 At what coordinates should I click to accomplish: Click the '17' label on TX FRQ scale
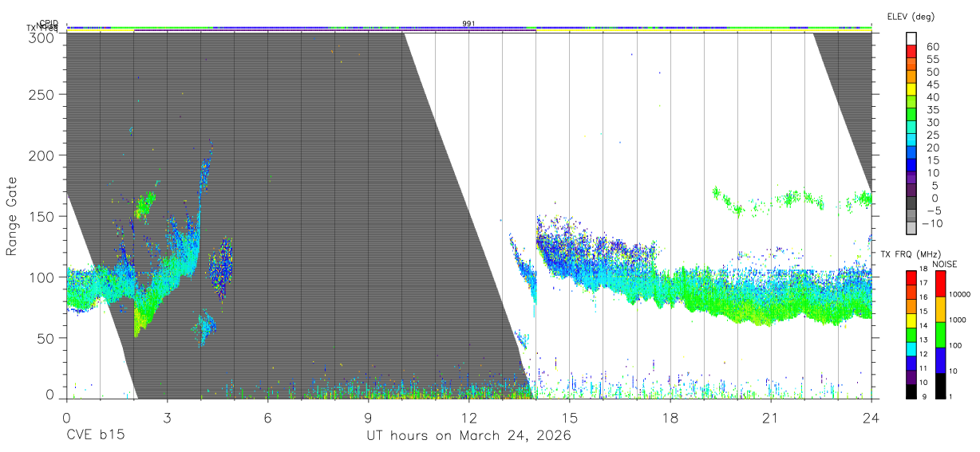point(925,284)
